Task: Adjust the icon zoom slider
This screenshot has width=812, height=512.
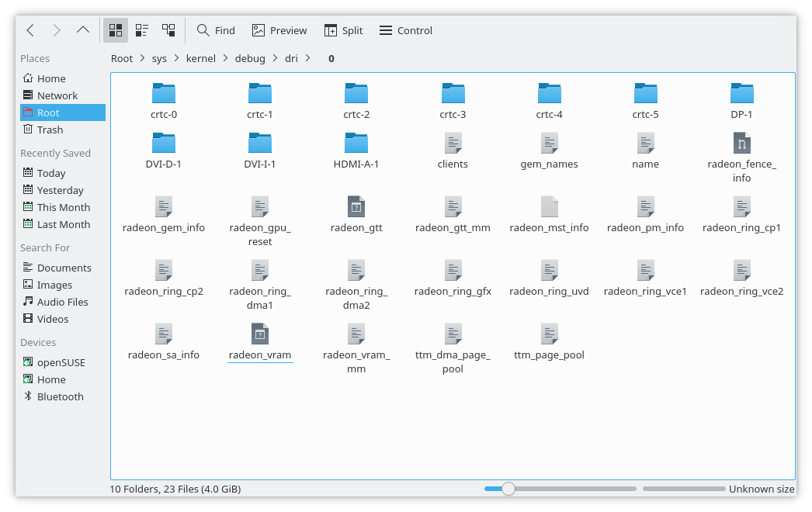Action: click(508, 489)
